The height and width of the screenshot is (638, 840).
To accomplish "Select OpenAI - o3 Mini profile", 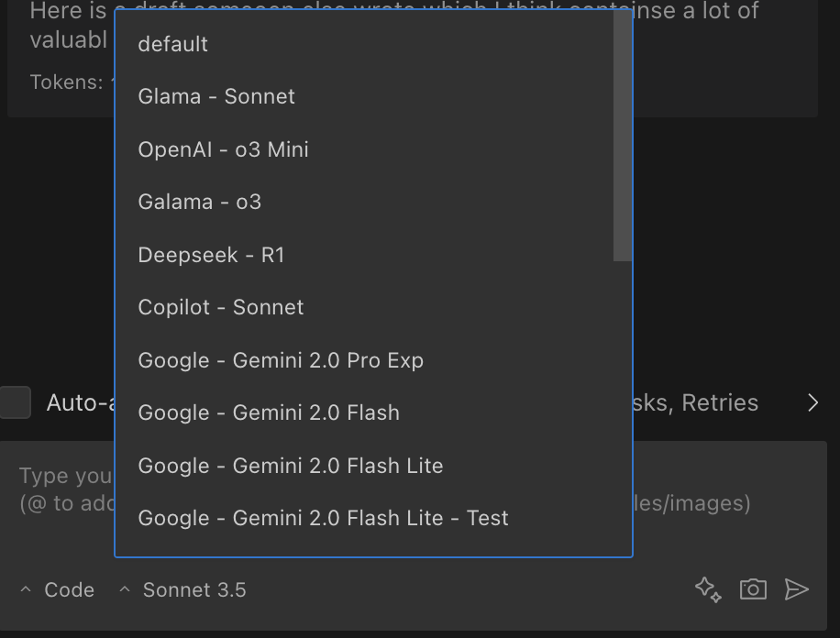I will pos(223,149).
